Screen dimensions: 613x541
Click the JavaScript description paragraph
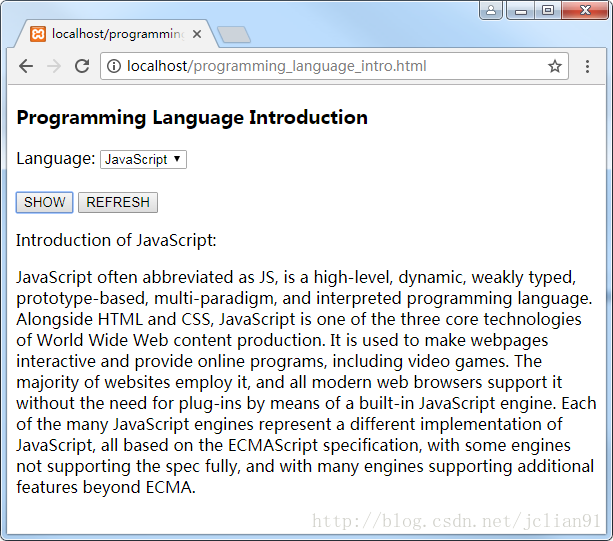tap(306, 382)
